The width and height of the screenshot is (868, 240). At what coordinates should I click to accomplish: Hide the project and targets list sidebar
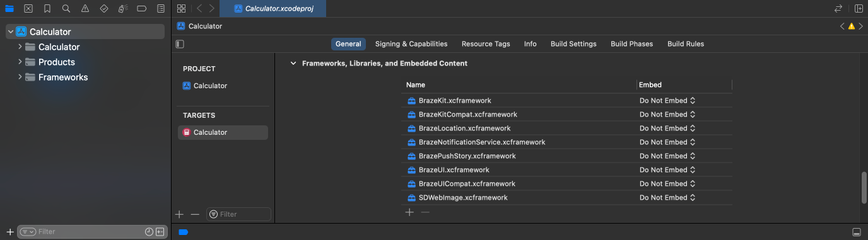pos(180,44)
